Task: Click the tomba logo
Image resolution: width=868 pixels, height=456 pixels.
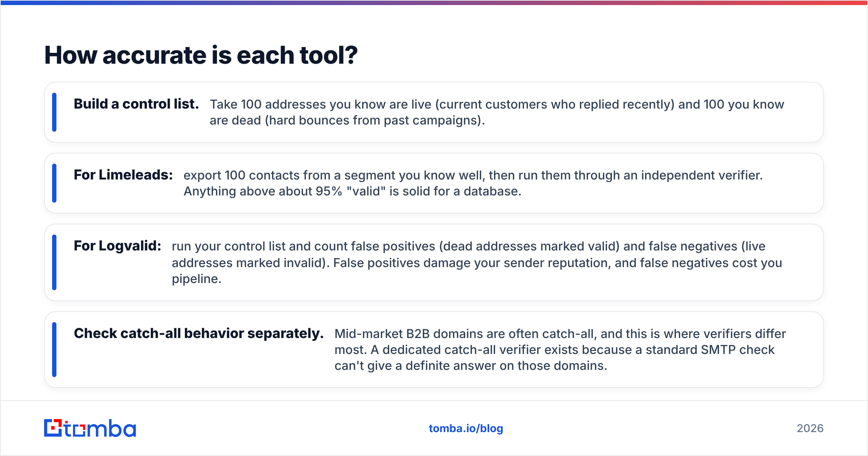Action: tap(90, 428)
